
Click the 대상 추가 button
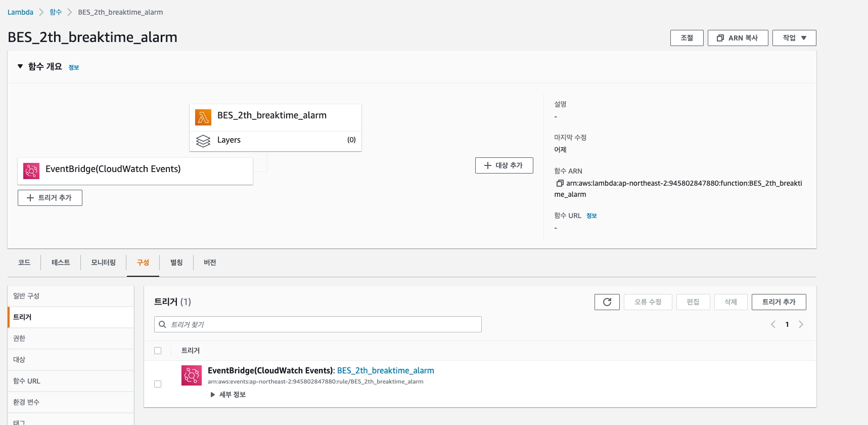pos(504,165)
